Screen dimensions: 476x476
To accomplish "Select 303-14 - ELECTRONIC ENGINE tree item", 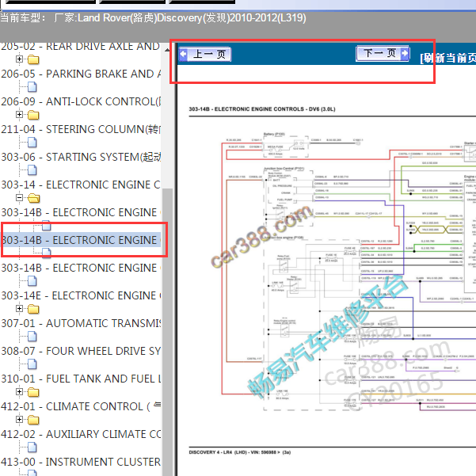I will [81, 185].
